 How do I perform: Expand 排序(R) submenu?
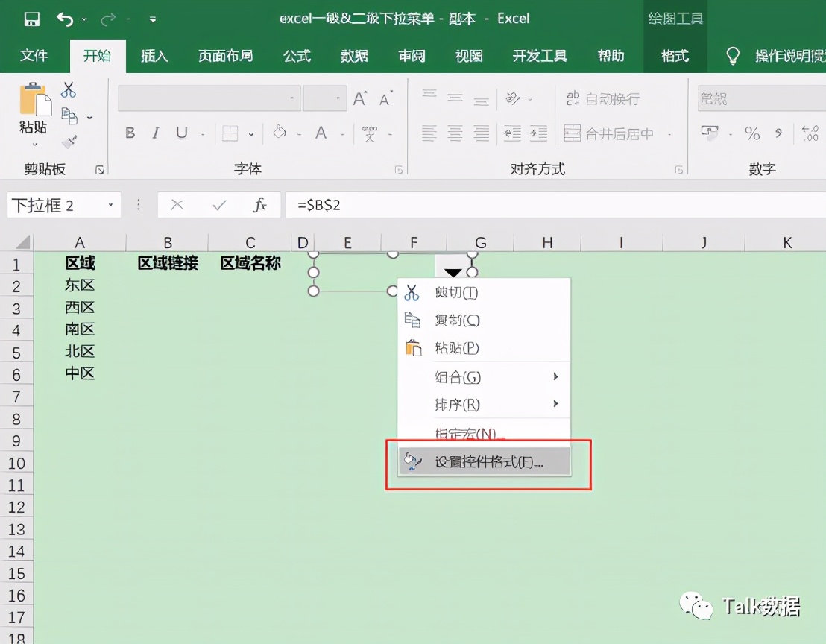pyautogui.click(x=484, y=405)
